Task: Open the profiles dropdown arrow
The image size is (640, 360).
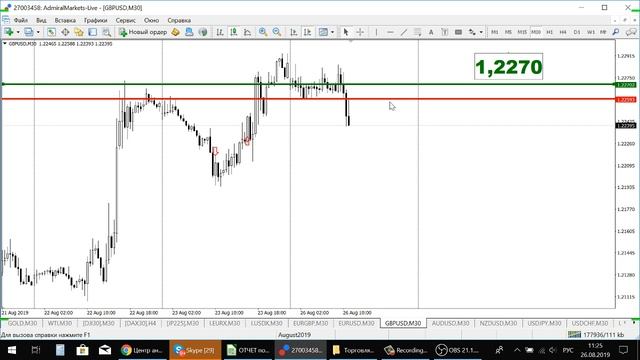Action: (x=38, y=32)
